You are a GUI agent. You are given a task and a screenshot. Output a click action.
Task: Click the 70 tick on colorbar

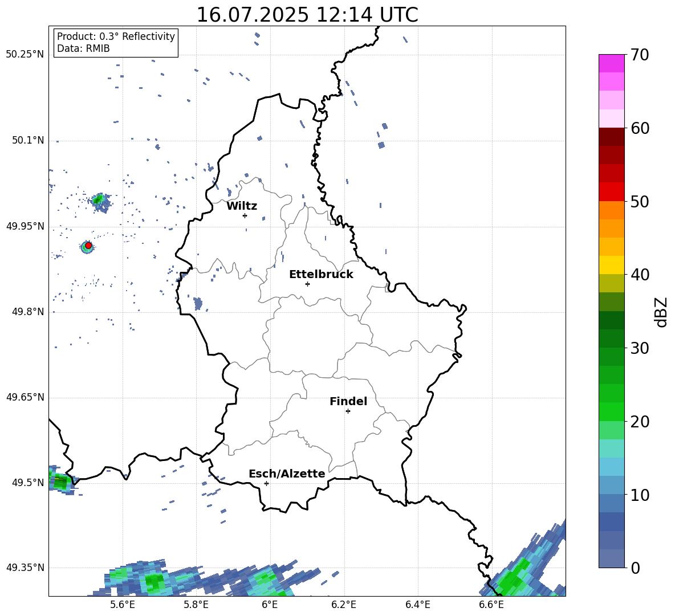pos(640,55)
